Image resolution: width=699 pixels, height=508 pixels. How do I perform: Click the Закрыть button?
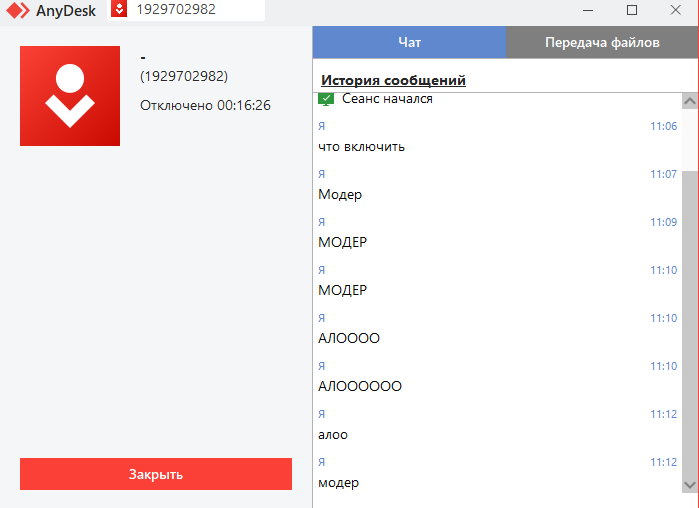156,474
